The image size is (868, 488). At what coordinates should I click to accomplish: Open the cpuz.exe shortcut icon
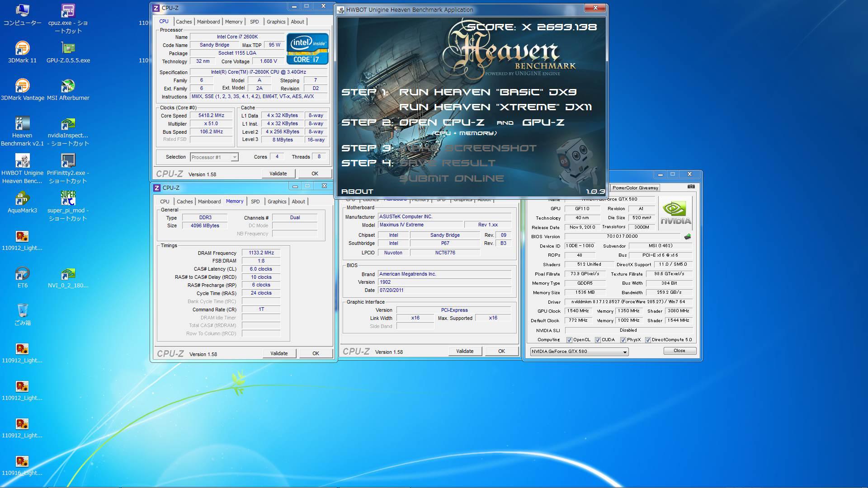(68, 18)
